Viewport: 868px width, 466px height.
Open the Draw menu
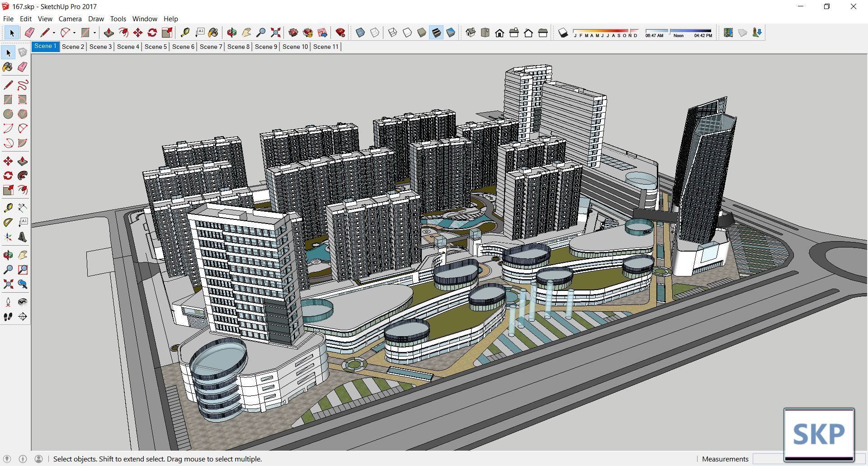click(96, 19)
